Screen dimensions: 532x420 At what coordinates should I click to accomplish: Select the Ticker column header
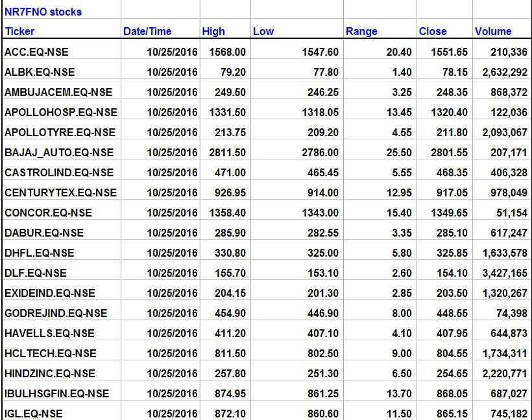pyautogui.click(x=20, y=31)
